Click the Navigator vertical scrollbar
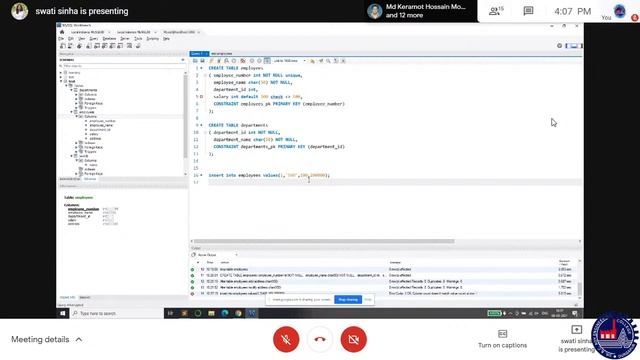 tap(185, 116)
